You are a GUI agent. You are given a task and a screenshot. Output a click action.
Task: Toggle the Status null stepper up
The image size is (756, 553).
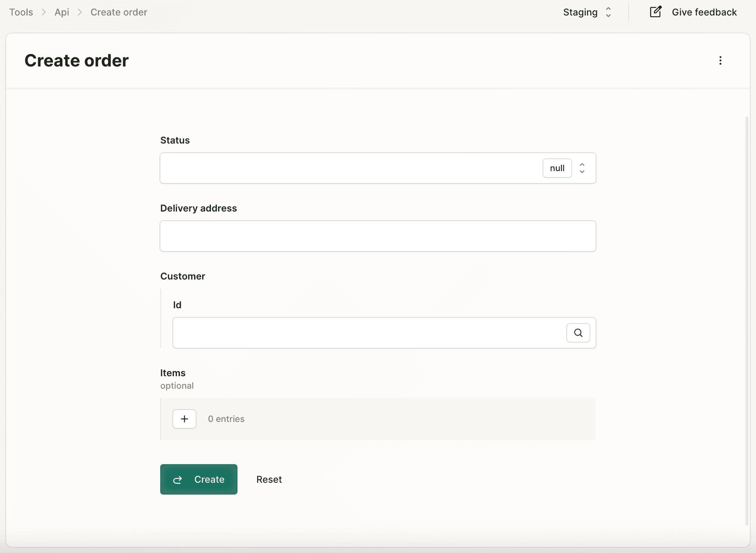click(582, 164)
